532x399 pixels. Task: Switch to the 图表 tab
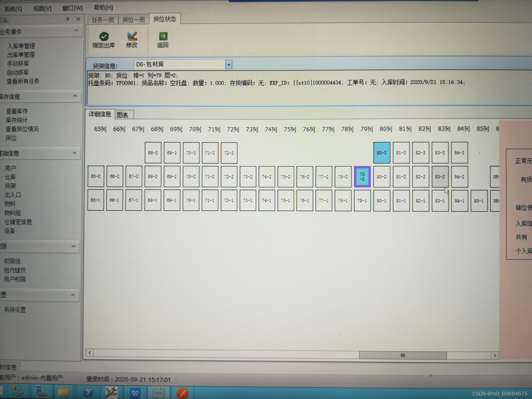click(123, 115)
